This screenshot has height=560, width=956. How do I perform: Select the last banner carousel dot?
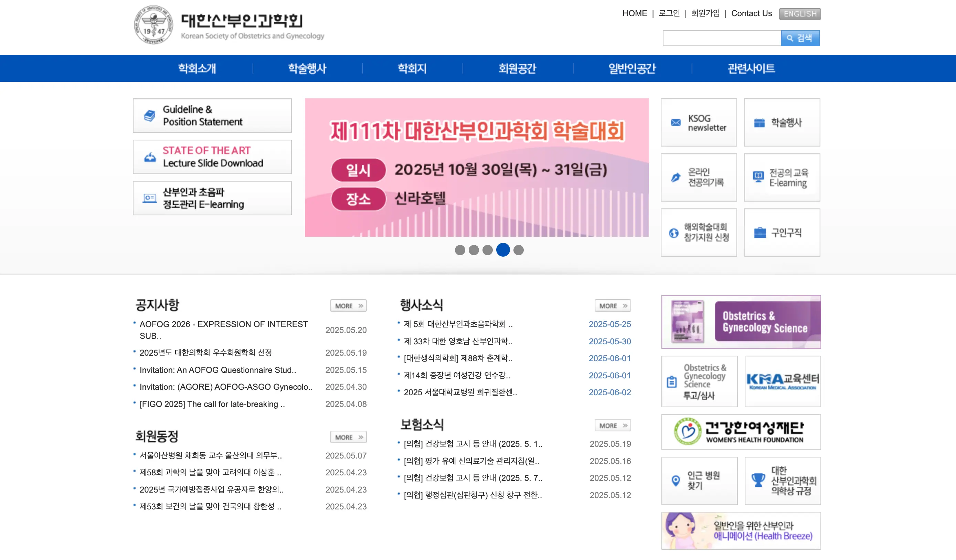click(x=518, y=250)
